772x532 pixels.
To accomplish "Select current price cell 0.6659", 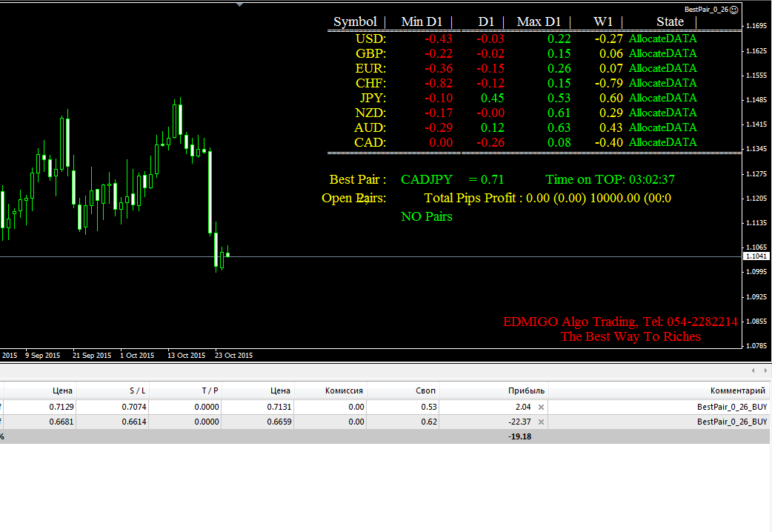I will click(279, 422).
